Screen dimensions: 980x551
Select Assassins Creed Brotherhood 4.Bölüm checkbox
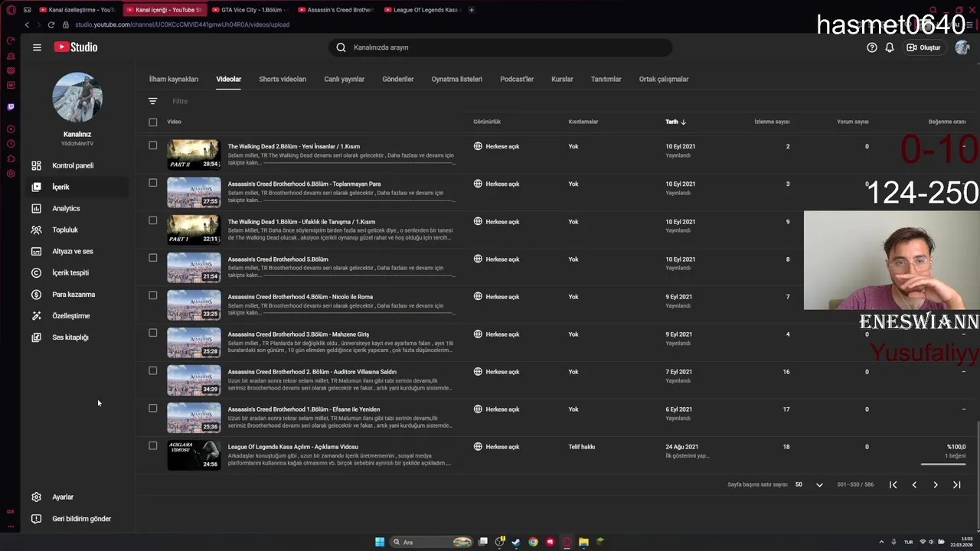(x=153, y=295)
